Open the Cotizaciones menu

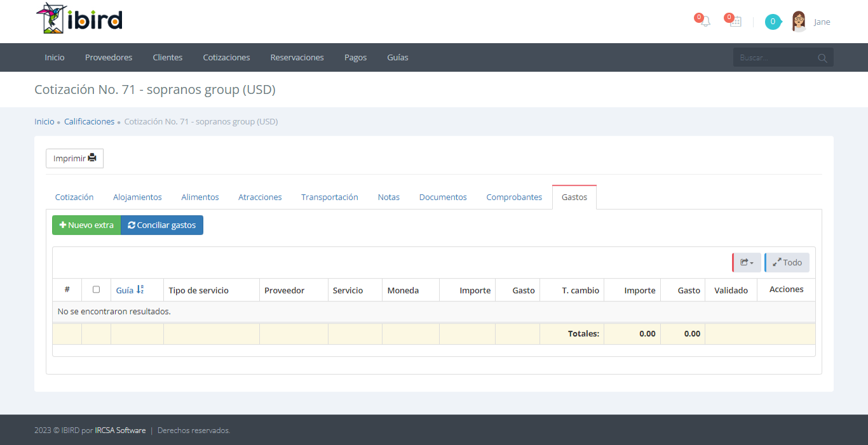tap(226, 58)
